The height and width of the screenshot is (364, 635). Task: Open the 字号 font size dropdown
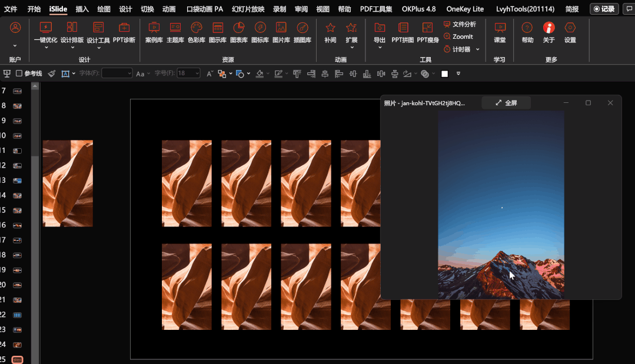(197, 74)
